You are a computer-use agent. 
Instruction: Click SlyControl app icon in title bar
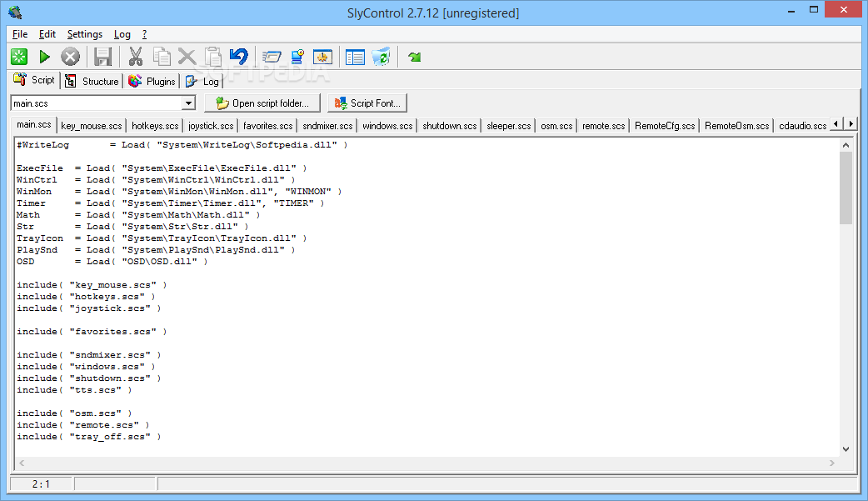(15, 13)
